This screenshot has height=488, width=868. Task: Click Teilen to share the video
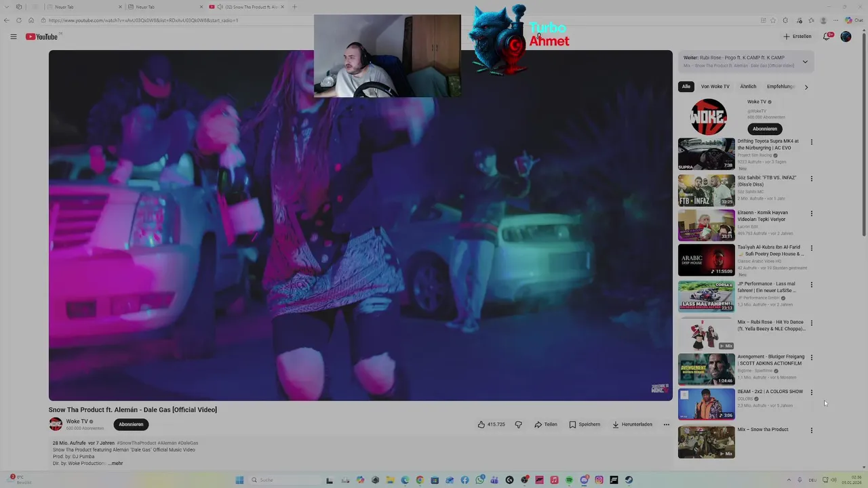tap(546, 424)
